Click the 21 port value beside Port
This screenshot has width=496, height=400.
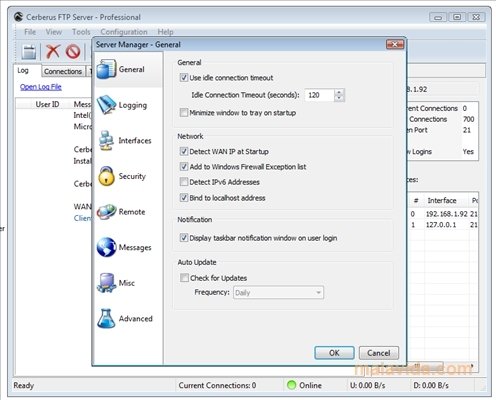point(467,130)
